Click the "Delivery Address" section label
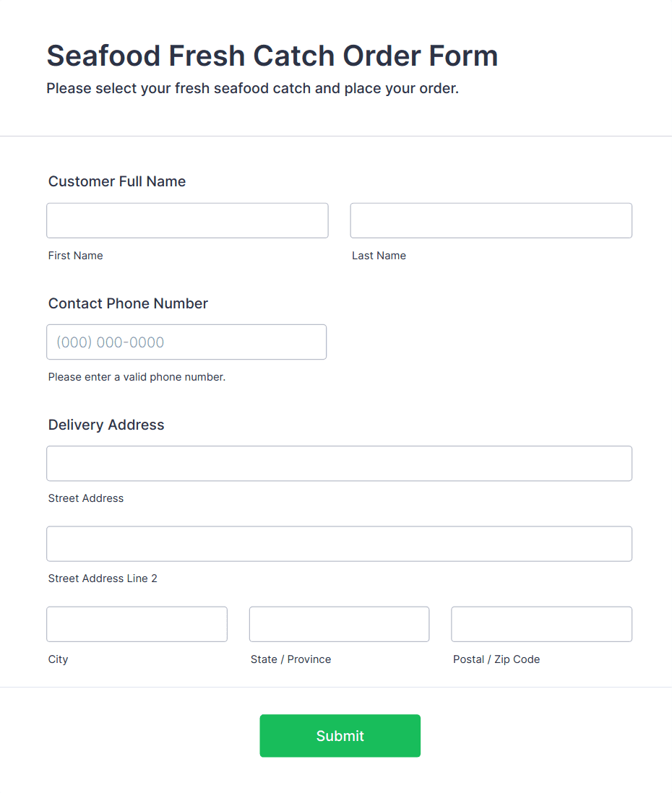The width and height of the screenshot is (672, 793). click(x=106, y=425)
